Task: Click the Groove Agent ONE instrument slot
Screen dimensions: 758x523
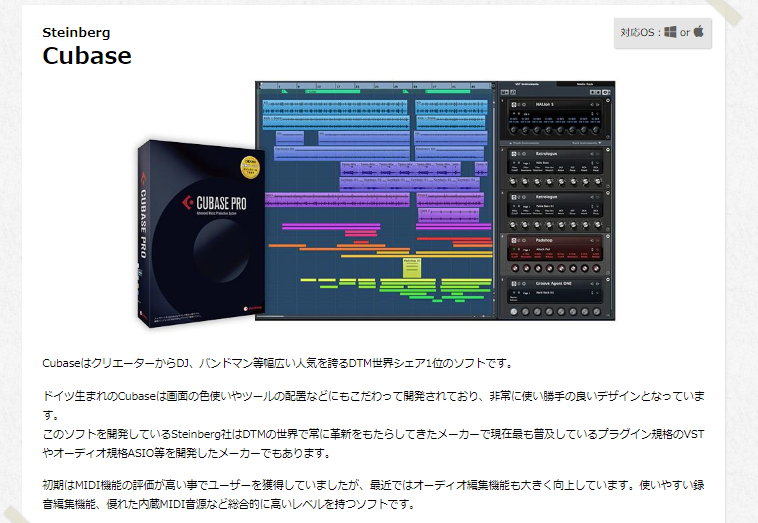Action: click(x=554, y=297)
